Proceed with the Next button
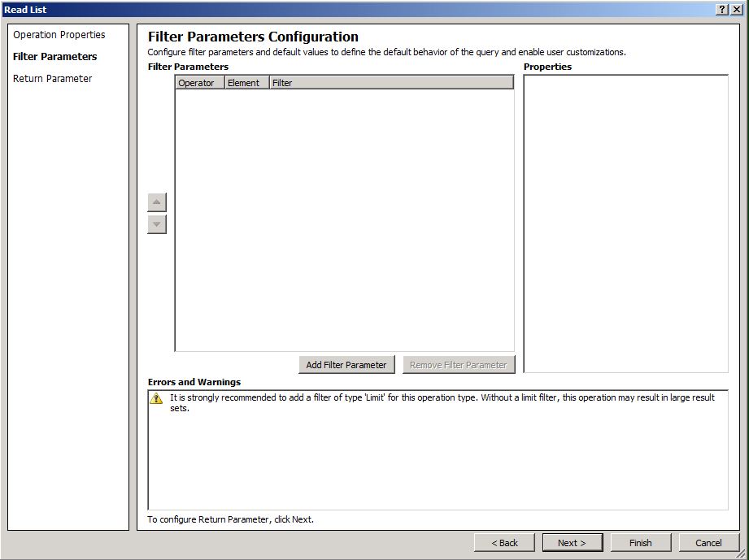The width and height of the screenshot is (749, 560). [x=573, y=543]
